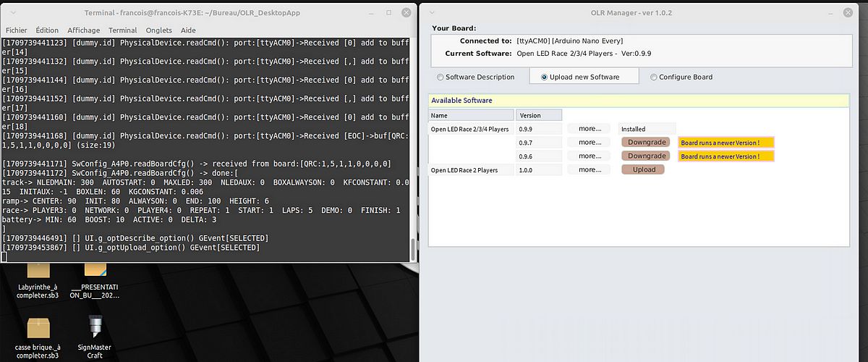Click the Name column header
The width and height of the screenshot is (868, 362).
[471, 115]
